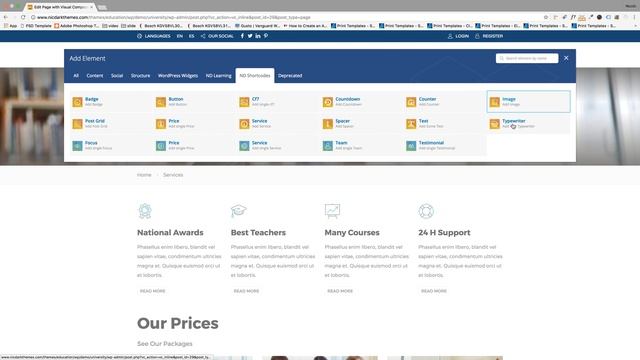Close the Add Element dialog
640x360 pixels.
point(566,58)
